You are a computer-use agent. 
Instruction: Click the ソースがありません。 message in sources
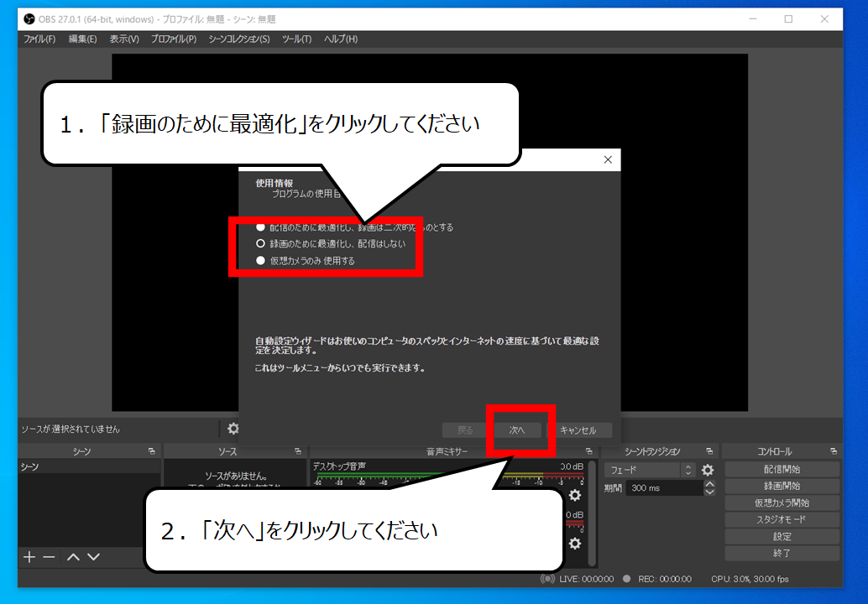point(237,476)
